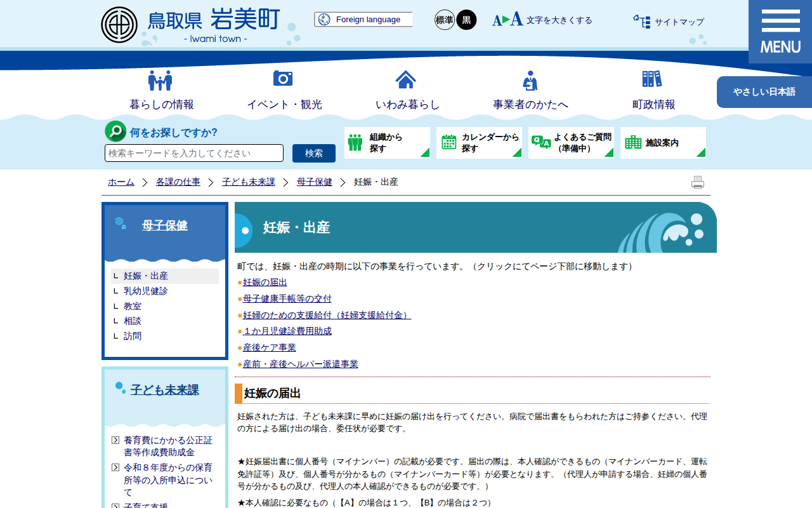Open the イベント・観光 menu
The width and height of the screenshot is (812, 508).
pos(284,105)
